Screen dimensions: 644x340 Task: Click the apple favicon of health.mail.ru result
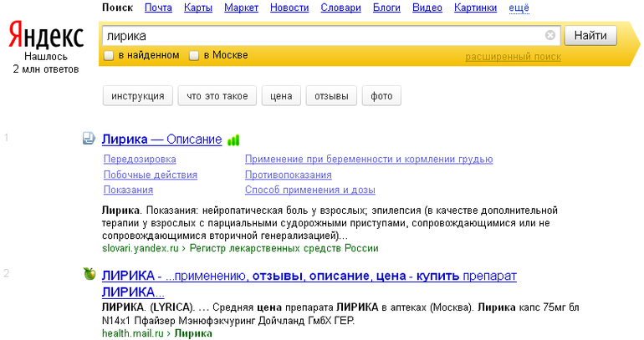(x=89, y=273)
